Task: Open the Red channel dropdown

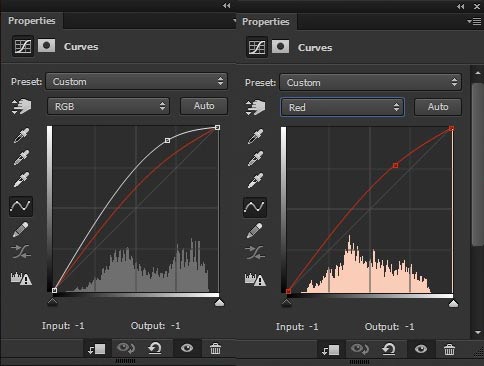Action: pyautogui.click(x=342, y=107)
